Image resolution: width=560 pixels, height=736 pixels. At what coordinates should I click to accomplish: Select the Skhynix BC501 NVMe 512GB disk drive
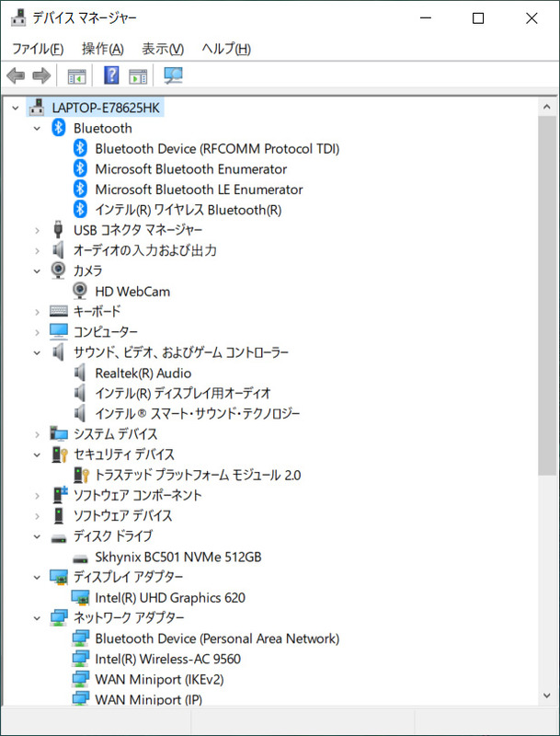[x=79, y=556]
